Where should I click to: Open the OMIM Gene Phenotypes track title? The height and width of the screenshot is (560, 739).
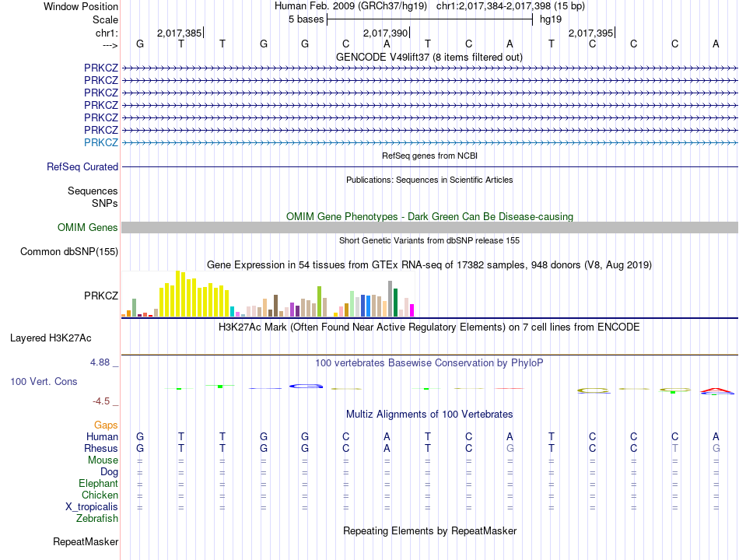click(x=430, y=216)
